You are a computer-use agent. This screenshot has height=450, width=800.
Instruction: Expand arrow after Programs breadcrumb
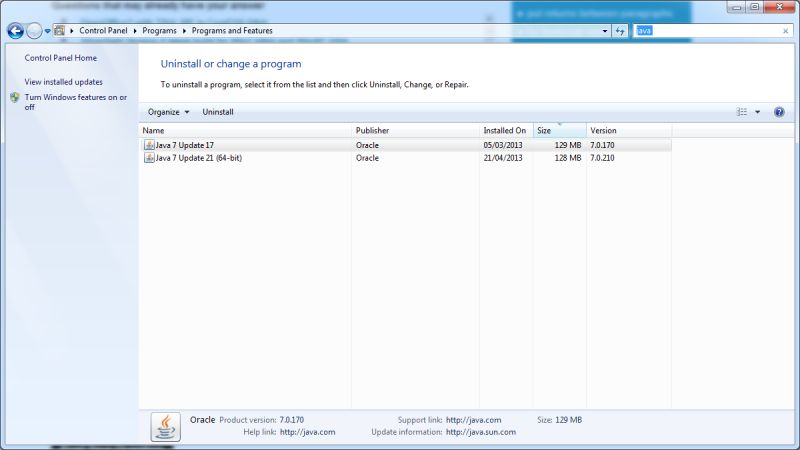click(184, 31)
